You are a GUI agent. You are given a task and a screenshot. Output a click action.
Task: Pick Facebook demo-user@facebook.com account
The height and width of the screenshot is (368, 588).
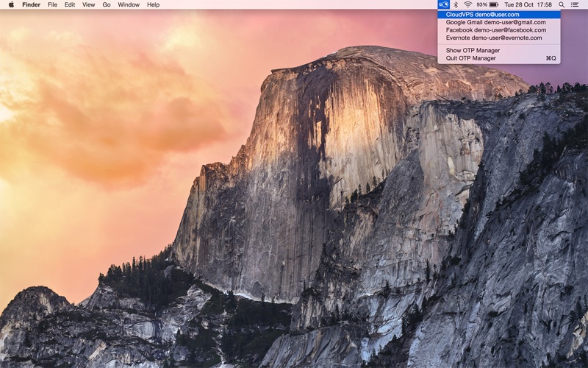click(x=499, y=30)
